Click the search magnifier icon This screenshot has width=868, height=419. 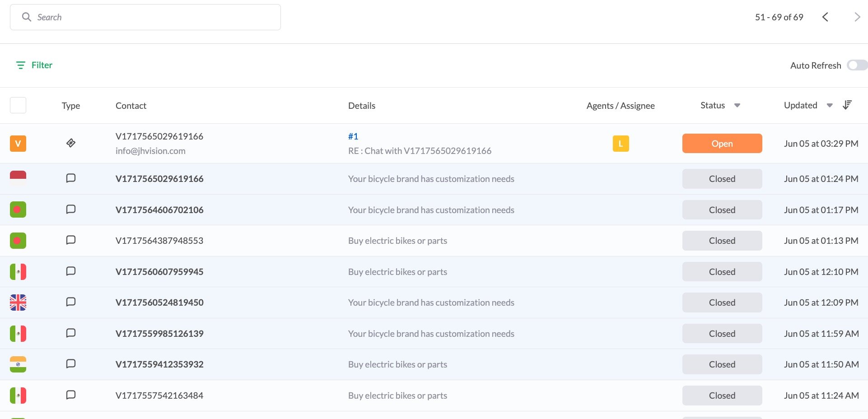(x=27, y=17)
